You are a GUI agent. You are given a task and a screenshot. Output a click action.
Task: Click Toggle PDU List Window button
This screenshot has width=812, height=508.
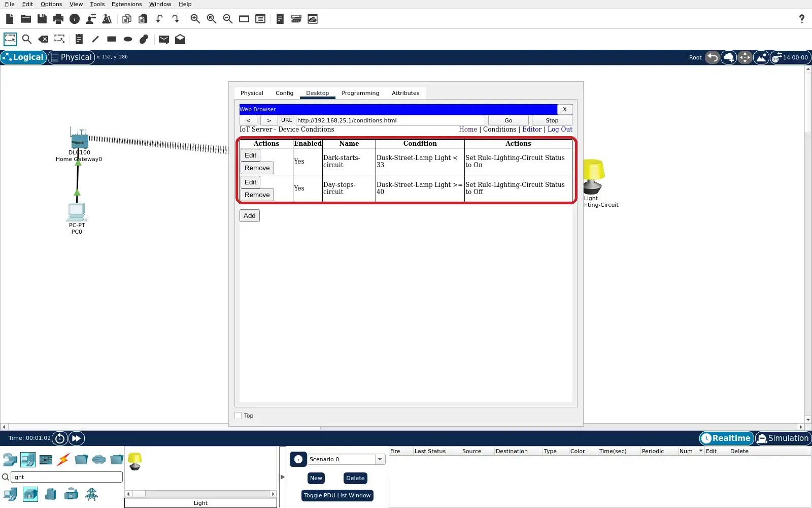coord(337,495)
